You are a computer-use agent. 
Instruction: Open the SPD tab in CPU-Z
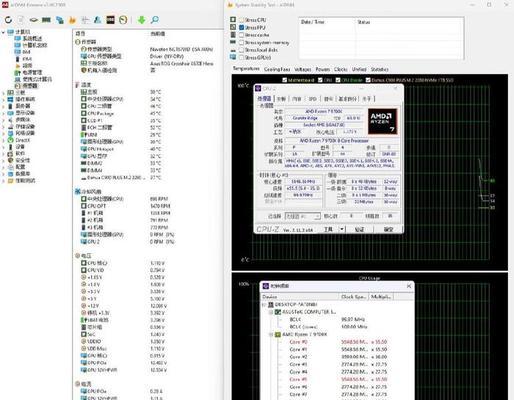coord(312,99)
